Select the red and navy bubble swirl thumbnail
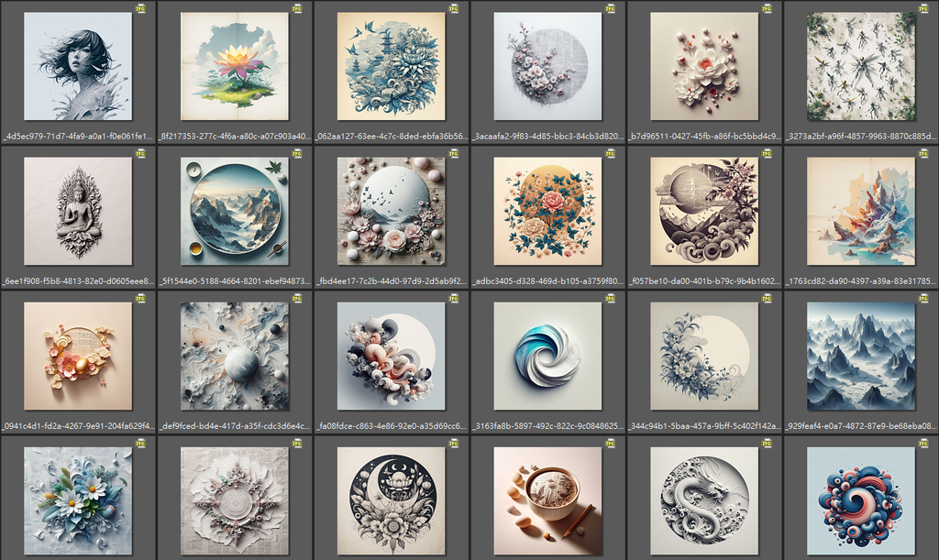Screen dimensions: 939x560 click(861, 500)
